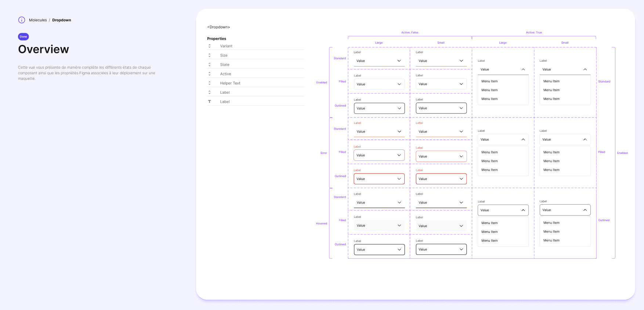Open the Hovered Standard Large closed dropdown
The height and width of the screenshot is (310, 644).
[379, 202]
